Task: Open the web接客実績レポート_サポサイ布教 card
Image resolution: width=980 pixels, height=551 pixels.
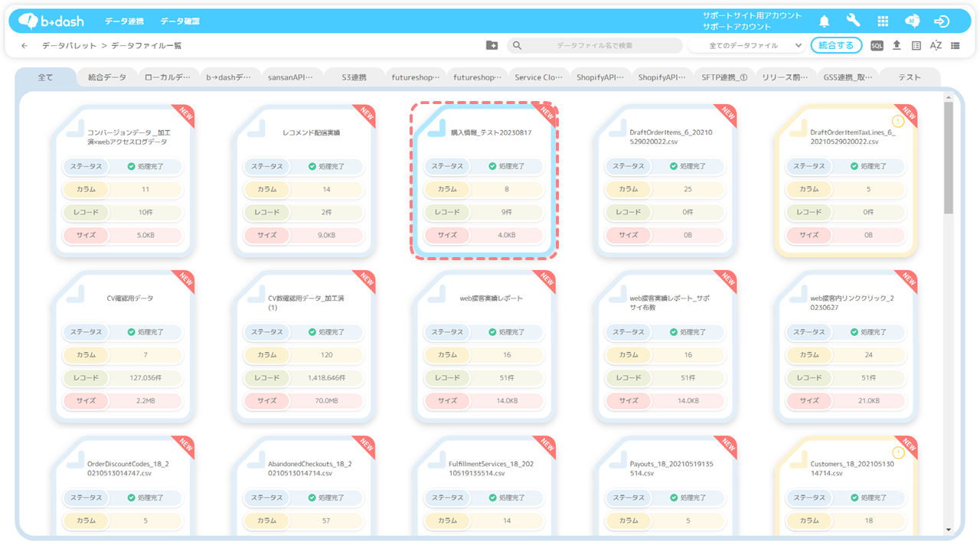Action: coord(665,346)
